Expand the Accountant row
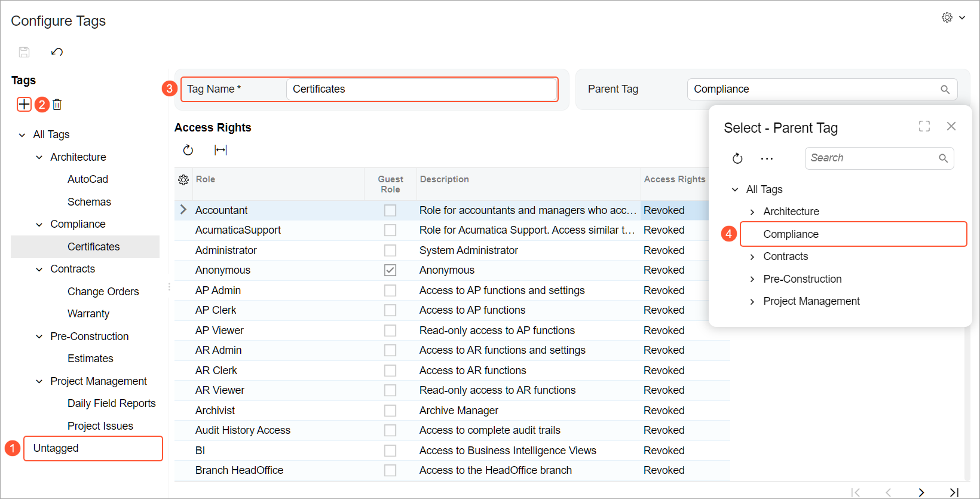Viewport: 980px width, 499px height. tap(183, 210)
